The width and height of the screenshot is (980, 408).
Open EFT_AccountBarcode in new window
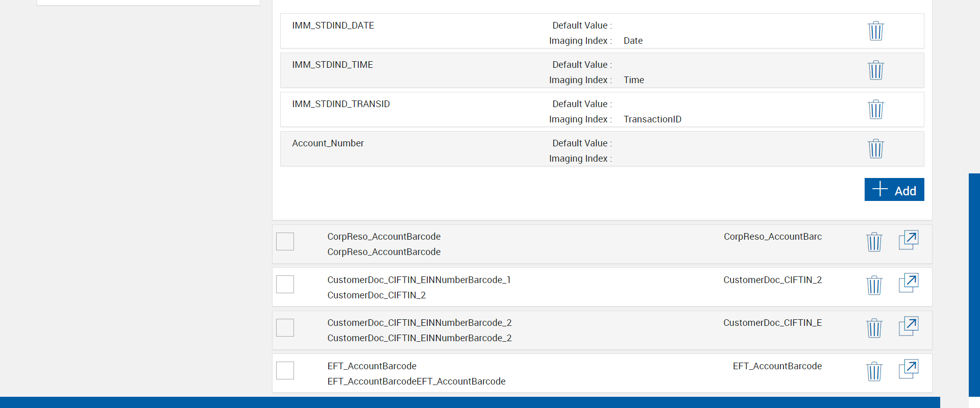[x=909, y=369]
